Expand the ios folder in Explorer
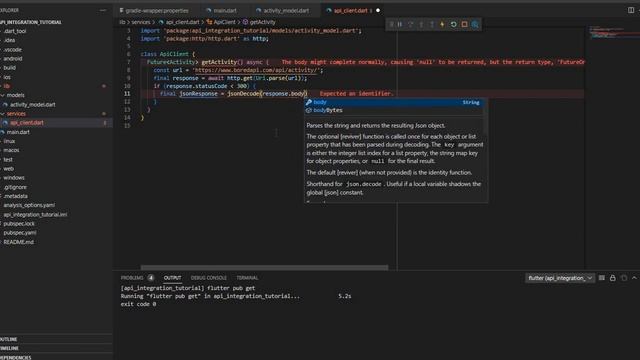 pyautogui.click(x=7, y=77)
